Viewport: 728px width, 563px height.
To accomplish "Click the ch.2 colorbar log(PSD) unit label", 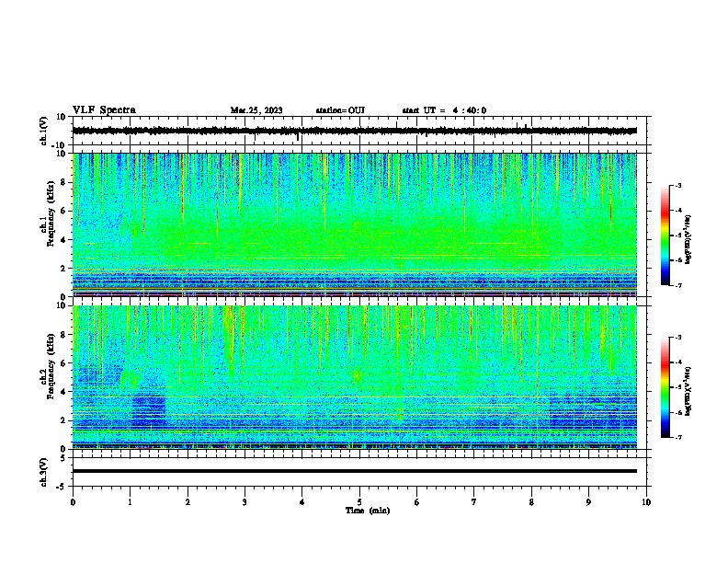I will pos(688,391).
